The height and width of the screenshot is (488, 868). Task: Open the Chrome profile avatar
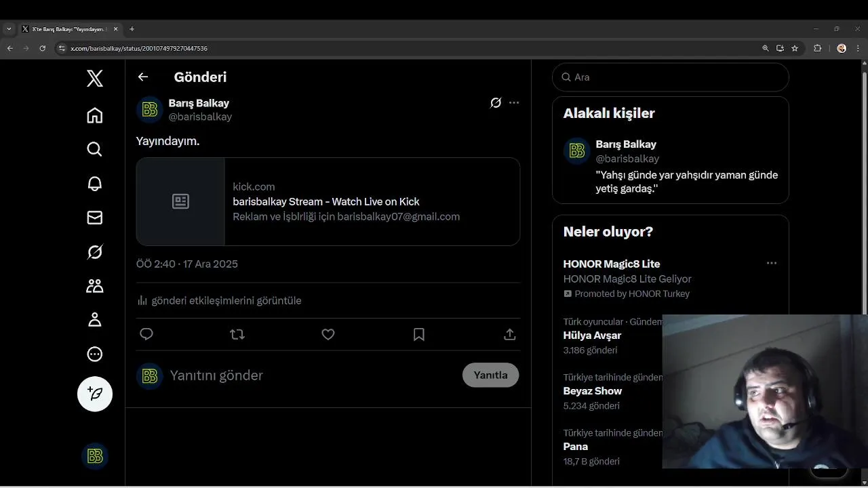click(842, 48)
